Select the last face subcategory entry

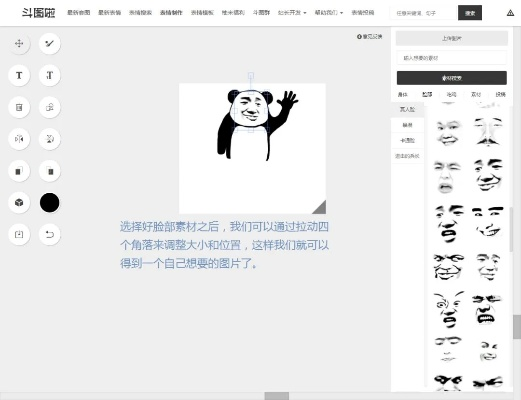coord(407,156)
